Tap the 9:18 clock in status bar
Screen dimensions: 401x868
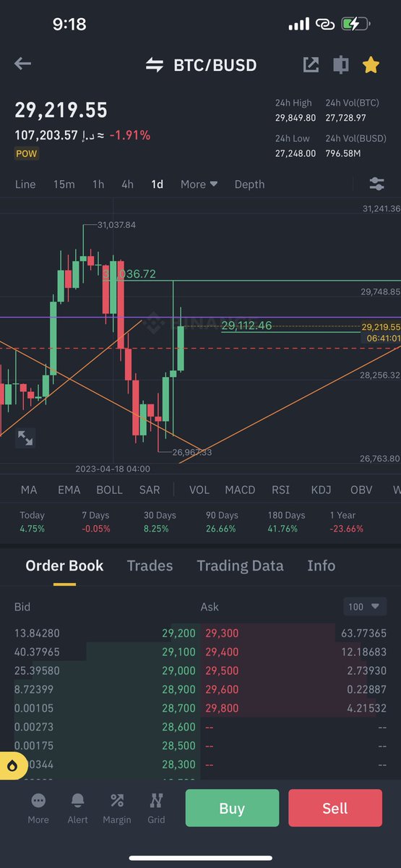pyautogui.click(x=69, y=24)
